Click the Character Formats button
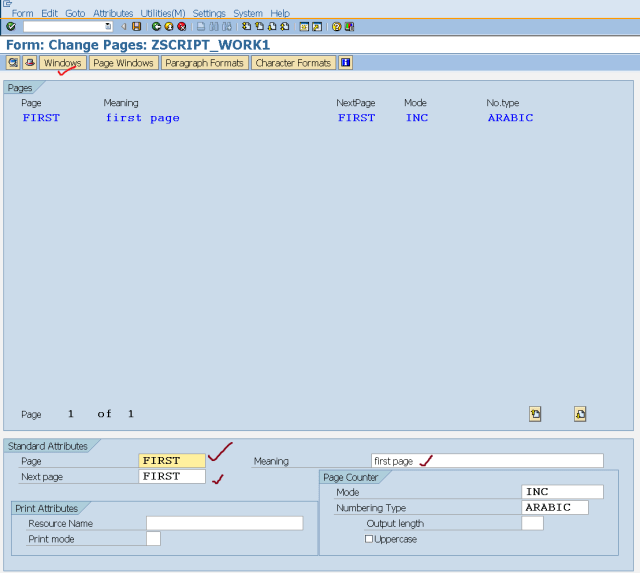 (x=292, y=63)
